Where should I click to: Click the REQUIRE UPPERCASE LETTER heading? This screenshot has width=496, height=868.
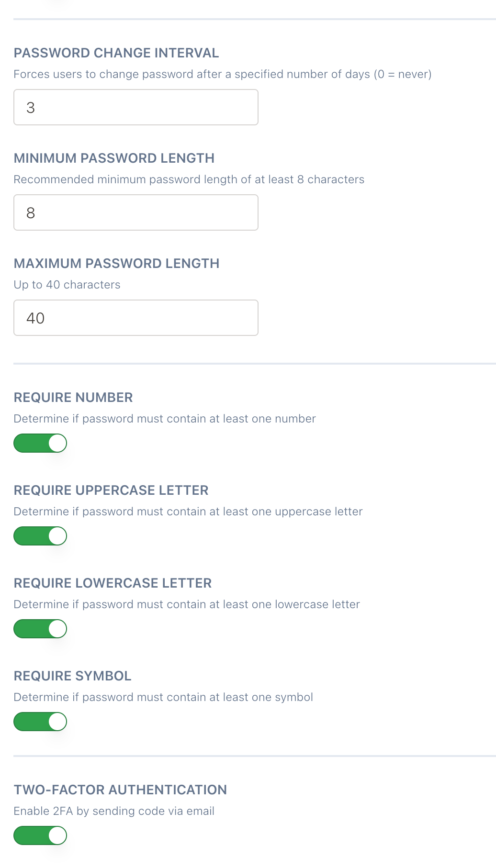click(111, 490)
